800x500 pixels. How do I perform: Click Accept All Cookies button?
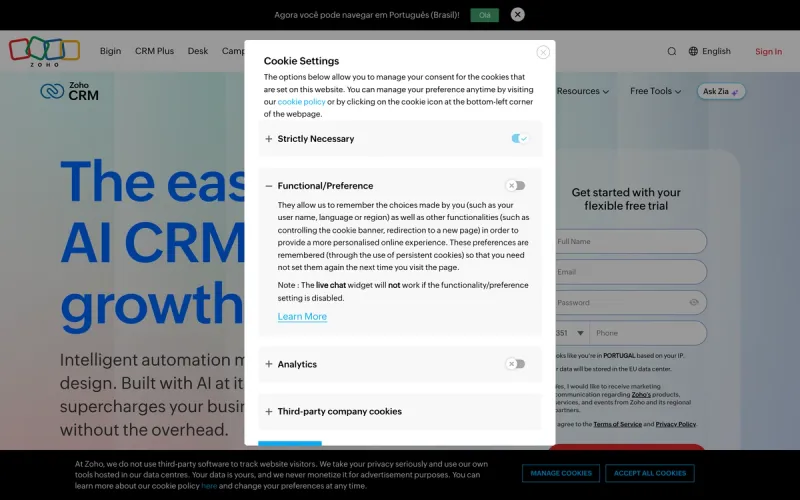point(649,473)
